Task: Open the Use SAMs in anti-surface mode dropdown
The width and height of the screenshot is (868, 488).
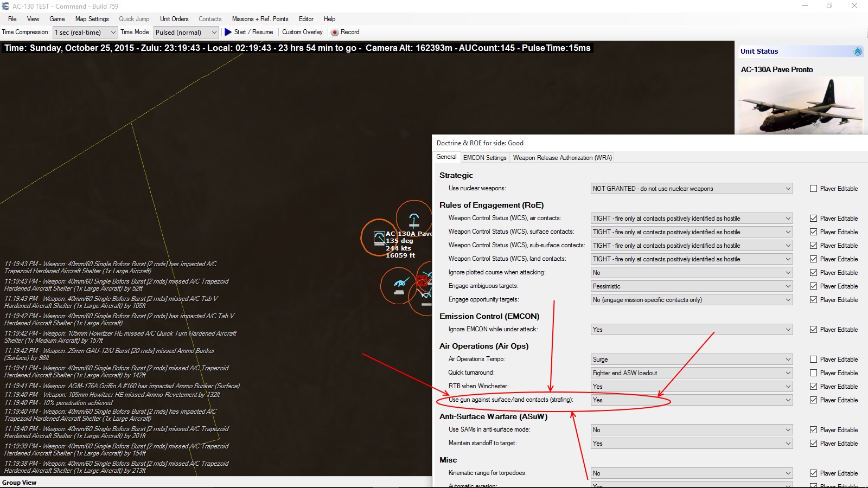Action: pos(692,430)
